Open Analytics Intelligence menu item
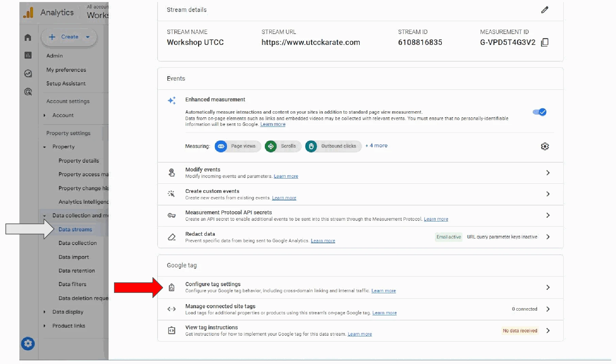 click(x=83, y=202)
